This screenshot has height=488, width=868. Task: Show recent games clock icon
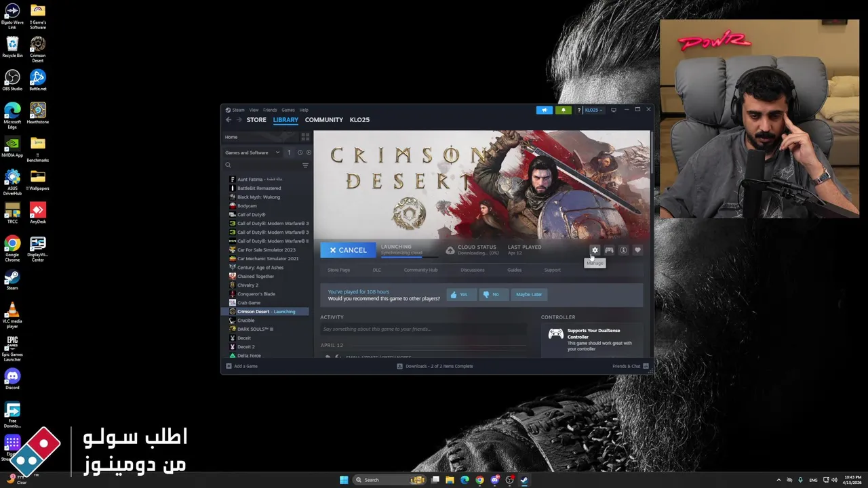click(300, 152)
